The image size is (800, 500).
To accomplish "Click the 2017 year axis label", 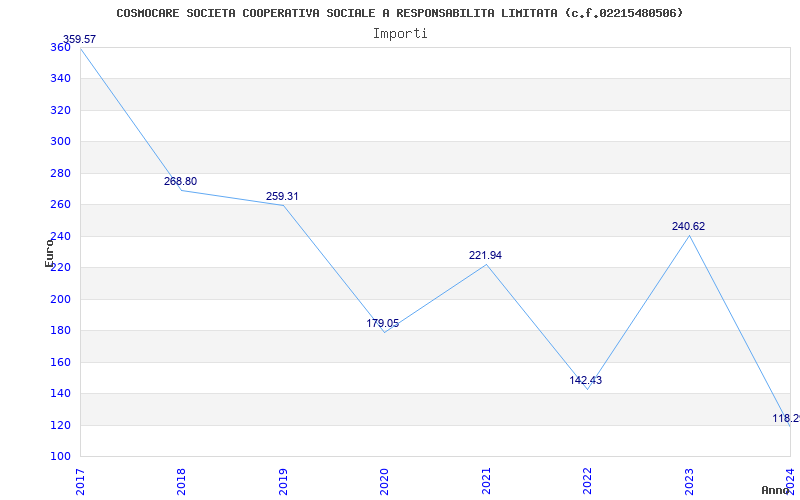I will (80, 481).
